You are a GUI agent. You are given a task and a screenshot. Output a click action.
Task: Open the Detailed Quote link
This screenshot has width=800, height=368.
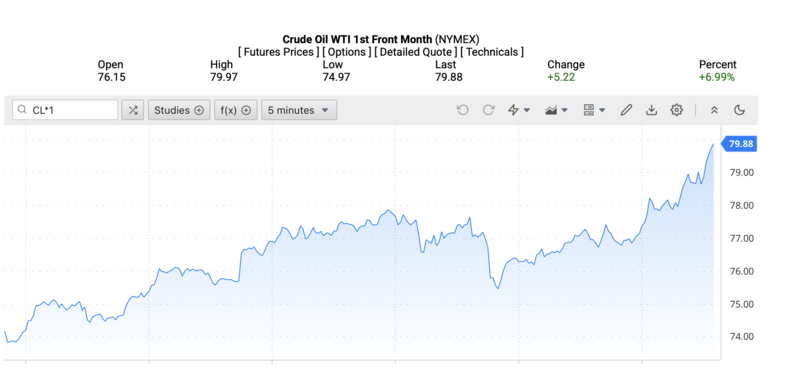pyautogui.click(x=416, y=52)
